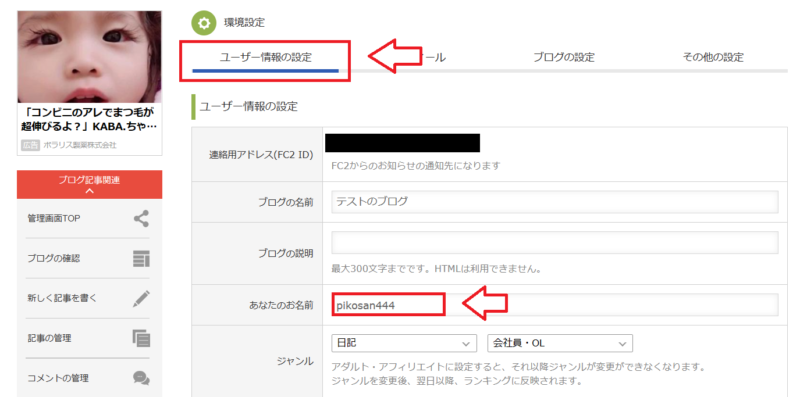Image resolution: width=800 pixels, height=397 pixels.
Task: Click the pencil icon beside 新しく記事を書く
Action: (141, 299)
